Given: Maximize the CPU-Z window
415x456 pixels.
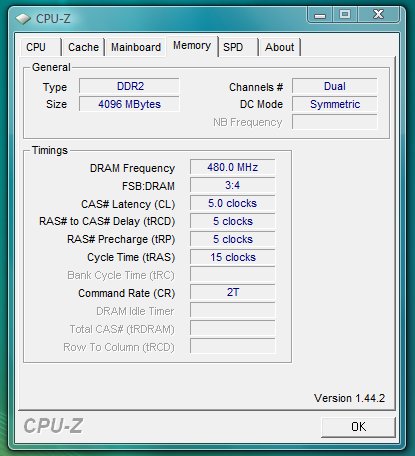Looking at the screenshot, I should [x=345, y=15].
